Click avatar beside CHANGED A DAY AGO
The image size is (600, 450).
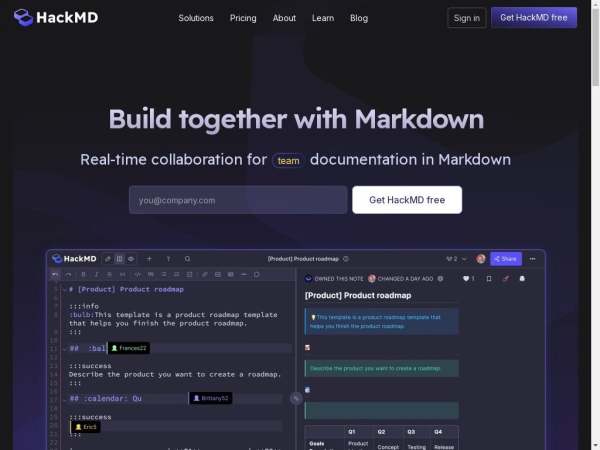pos(372,279)
